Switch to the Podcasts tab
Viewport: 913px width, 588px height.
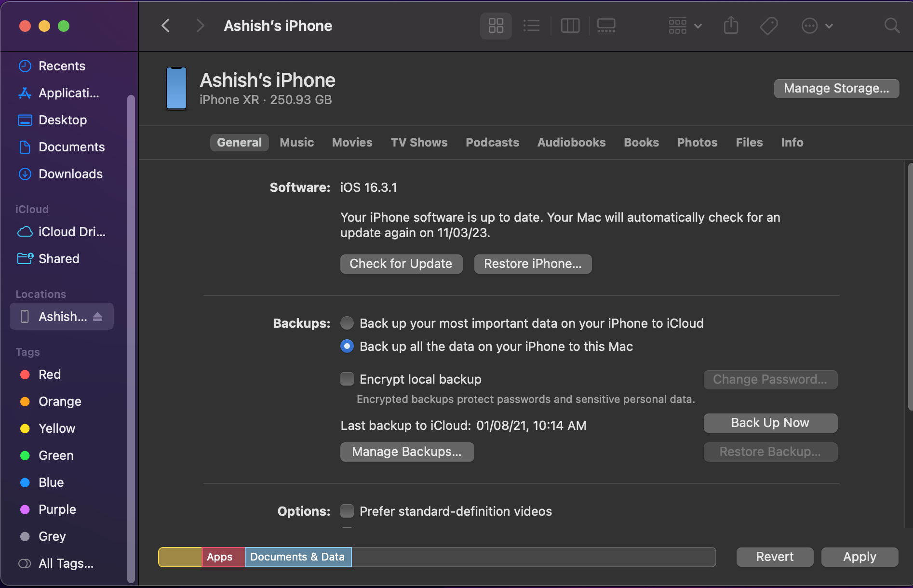click(493, 143)
